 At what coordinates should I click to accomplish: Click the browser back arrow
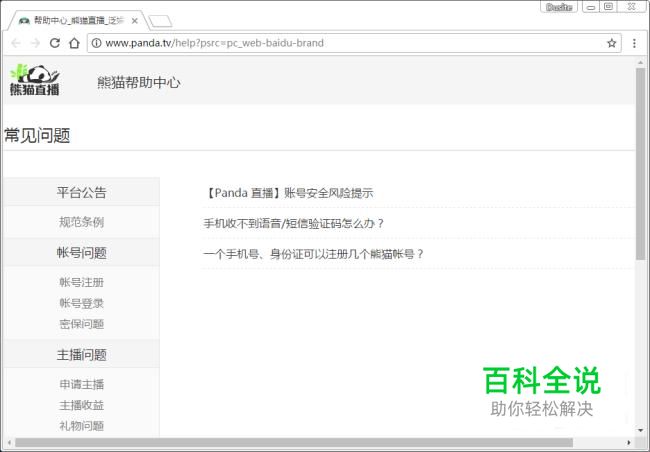pos(16,43)
